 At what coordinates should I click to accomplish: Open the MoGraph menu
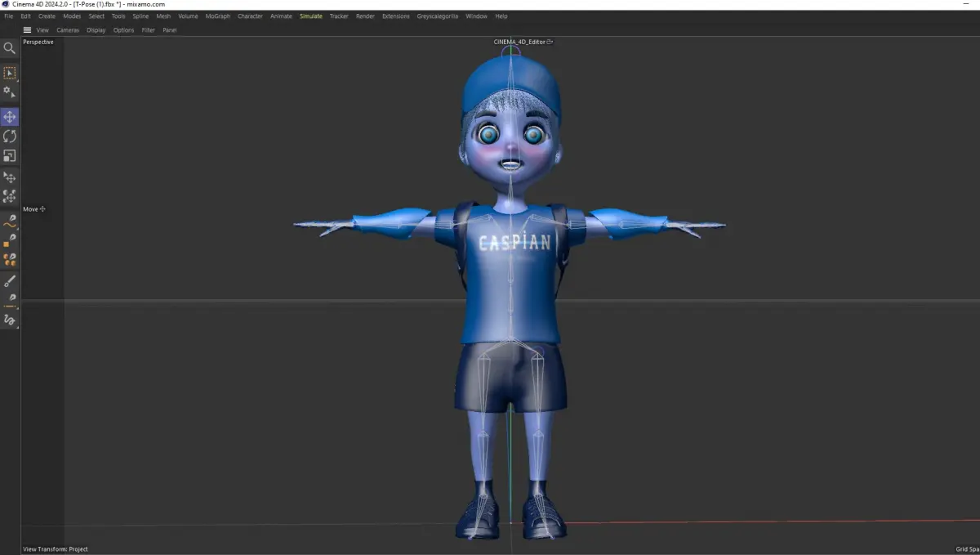tap(218, 16)
